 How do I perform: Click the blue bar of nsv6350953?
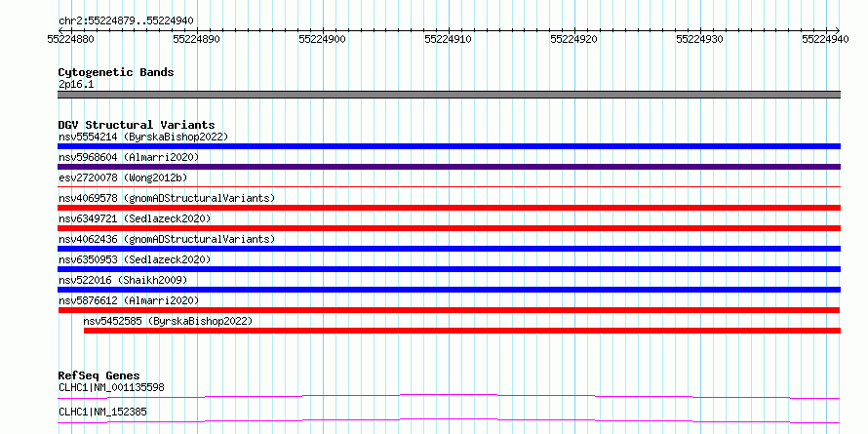click(449, 269)
